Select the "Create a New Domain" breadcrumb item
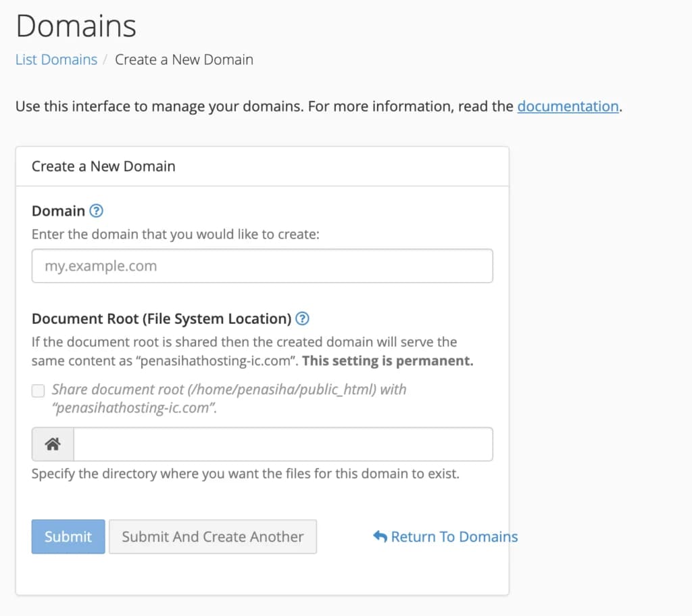This screenshot has width=692, height=616. (x=184, y=60)
